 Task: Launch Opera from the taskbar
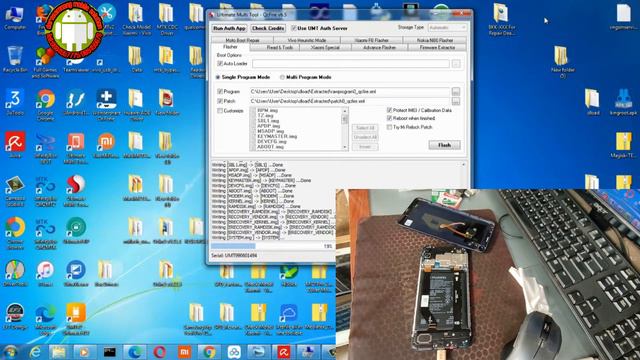[x=160, y=352]
